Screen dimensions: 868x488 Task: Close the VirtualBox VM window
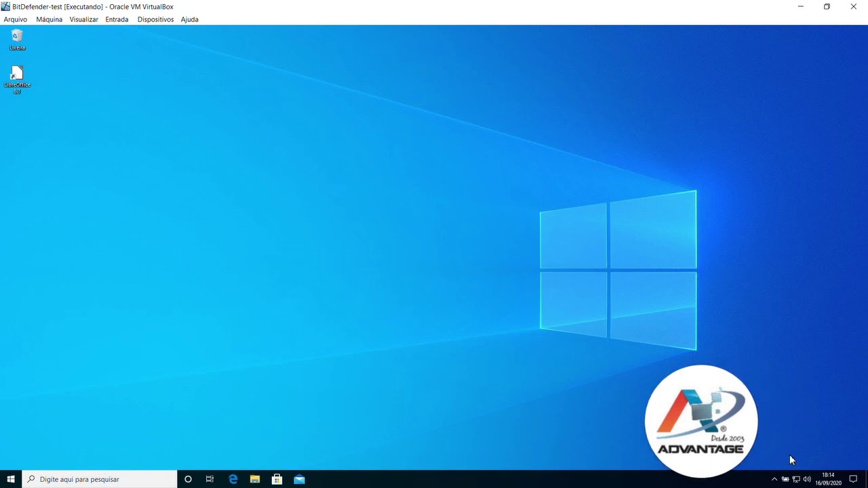click(x=854, y=6)
